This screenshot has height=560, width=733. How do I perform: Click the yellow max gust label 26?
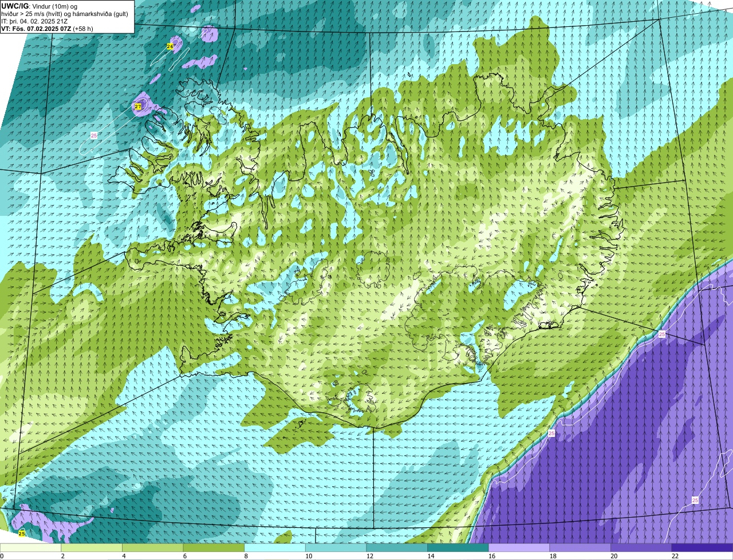click(170, 46)
